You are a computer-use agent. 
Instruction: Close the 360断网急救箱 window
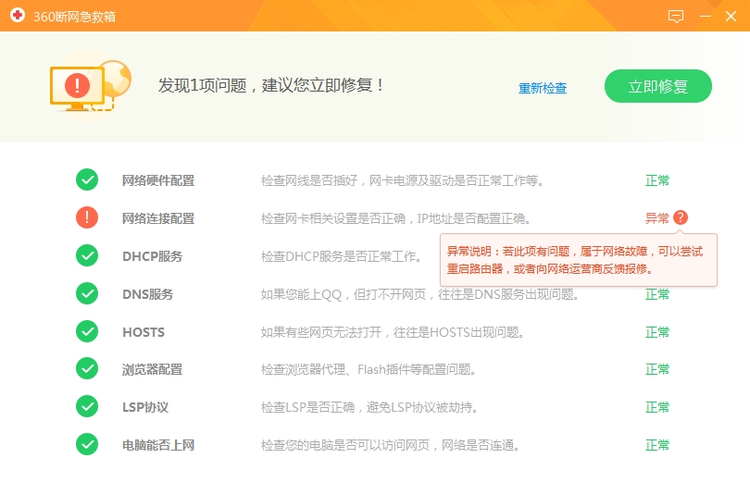click(x=730, y=16)
